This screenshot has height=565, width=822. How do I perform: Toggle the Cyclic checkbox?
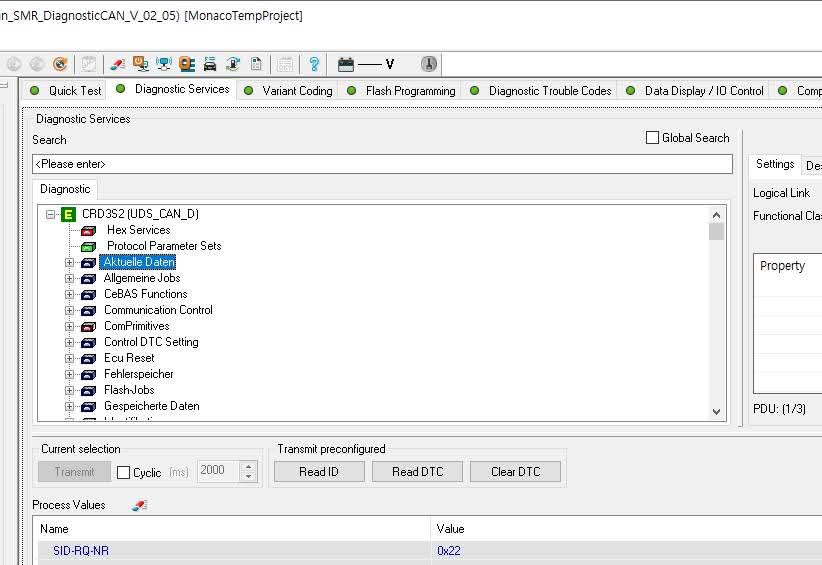pyautogui.click(x=123, y=472)
